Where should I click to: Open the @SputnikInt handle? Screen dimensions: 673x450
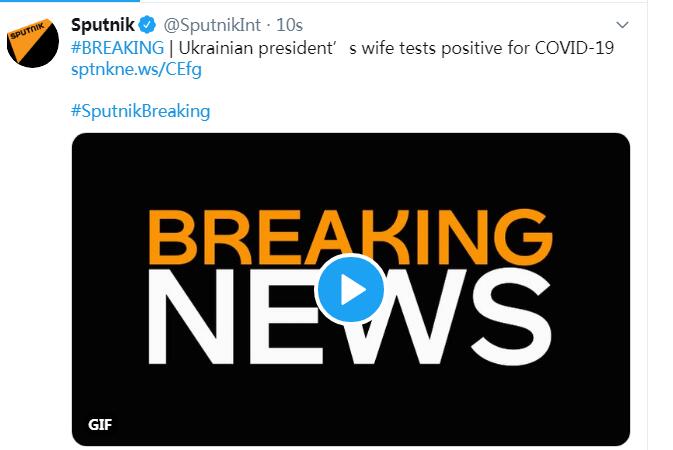click(212, 25)
